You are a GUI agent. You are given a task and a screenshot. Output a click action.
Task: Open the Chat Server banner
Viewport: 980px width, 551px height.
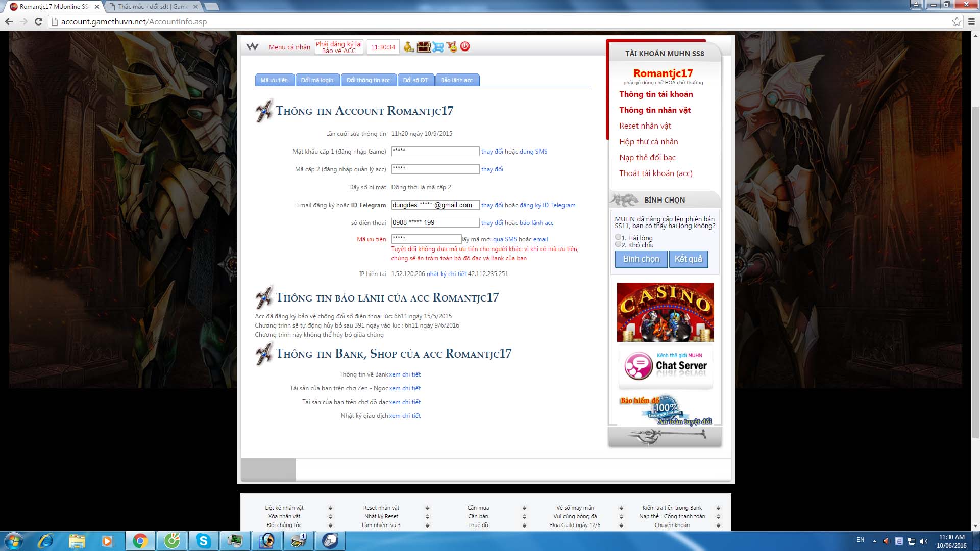pyautogui.click(x=665, y=366)
